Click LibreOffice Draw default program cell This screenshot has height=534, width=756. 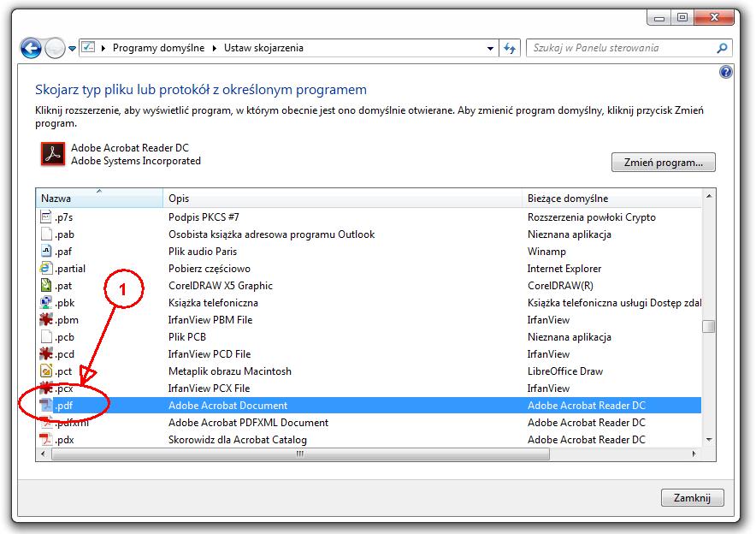[565, 371]
